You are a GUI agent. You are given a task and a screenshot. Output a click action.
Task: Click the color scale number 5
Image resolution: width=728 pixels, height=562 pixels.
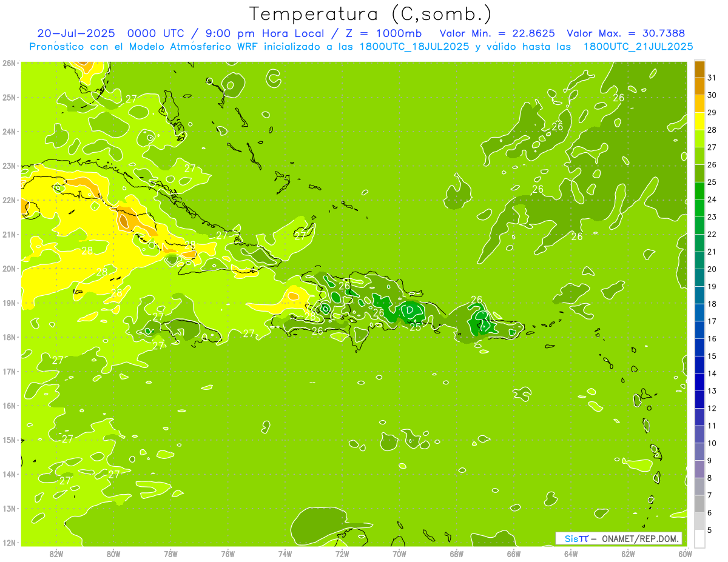coord(710,530)
